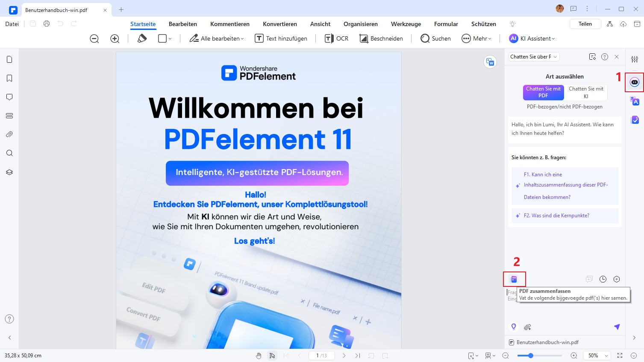Open the search panel in left sidebar
Screen dimensions: 644x362
pyautogui.click(x=9, y=153)
